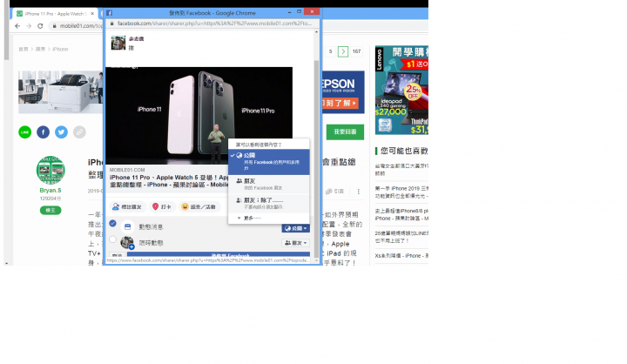Open the recommended link 第一手 iPhone 2019
Viewport: 627px width, 364px height.
tap(401, 192)
